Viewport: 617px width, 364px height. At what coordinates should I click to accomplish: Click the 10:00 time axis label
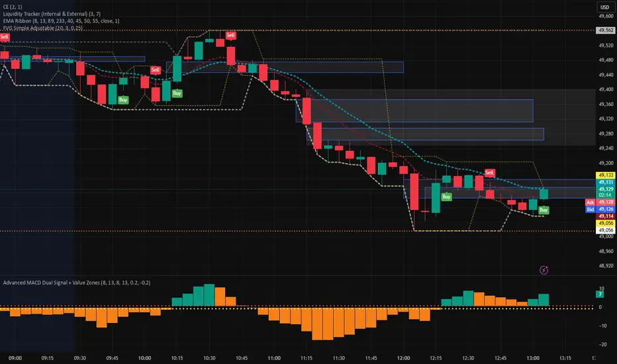[144, 358]
